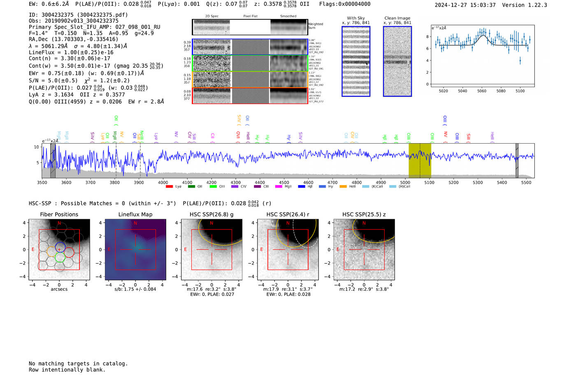Click the magenta CII line label
This screenshot has height=392, width=576.
pos(213,137)
